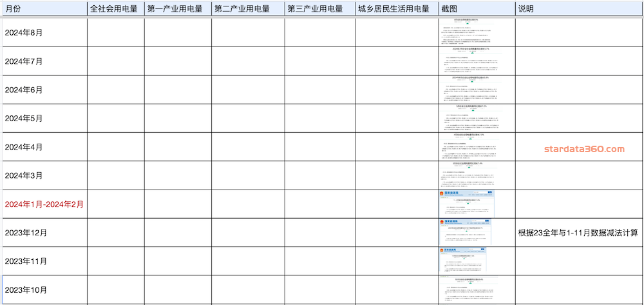Viewport: 644px width, 305px height.
Task: Select the empty 城乡居民生活用电量 cell for 2024年3月
Action: tap(397, 175)
